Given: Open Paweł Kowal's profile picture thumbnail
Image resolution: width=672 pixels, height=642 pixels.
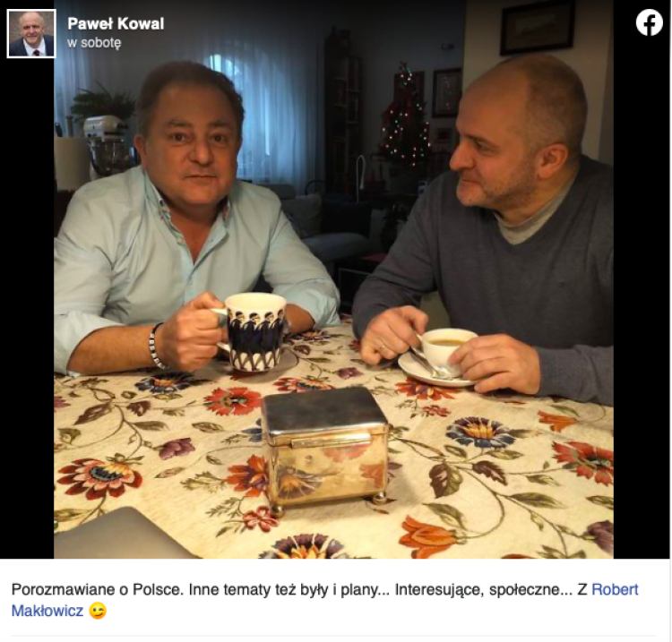Looking at the screenshot, I should coord(31,33).
